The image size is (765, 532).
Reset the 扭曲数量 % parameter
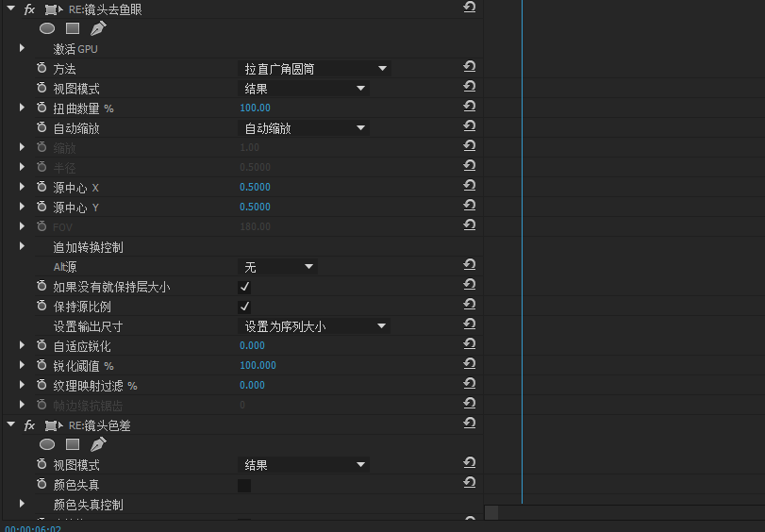470,106
